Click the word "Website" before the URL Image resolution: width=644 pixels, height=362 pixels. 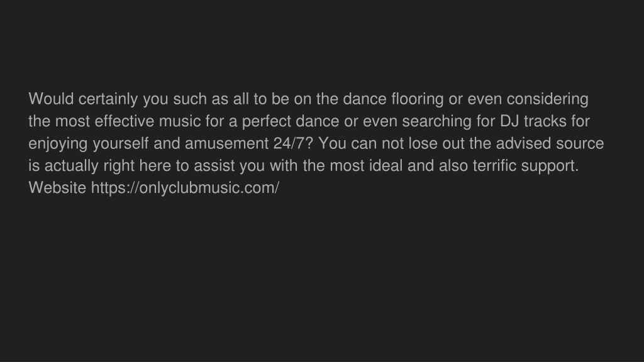coord(57,188)
